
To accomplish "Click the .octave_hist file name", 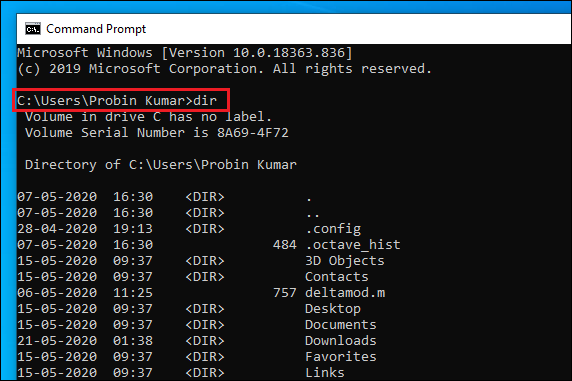I will point(353,245).
